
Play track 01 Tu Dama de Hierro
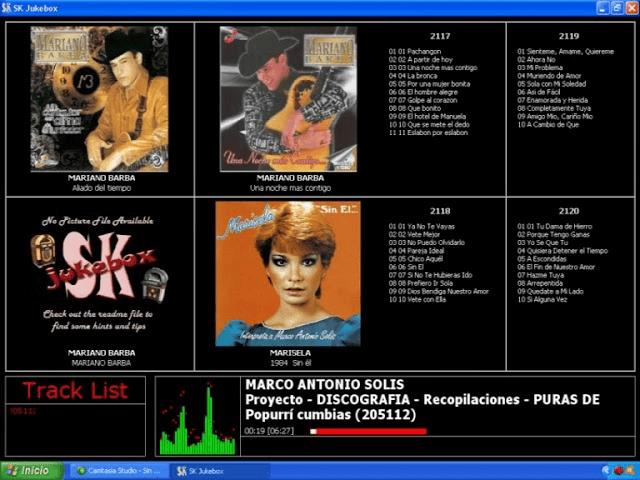555,227
